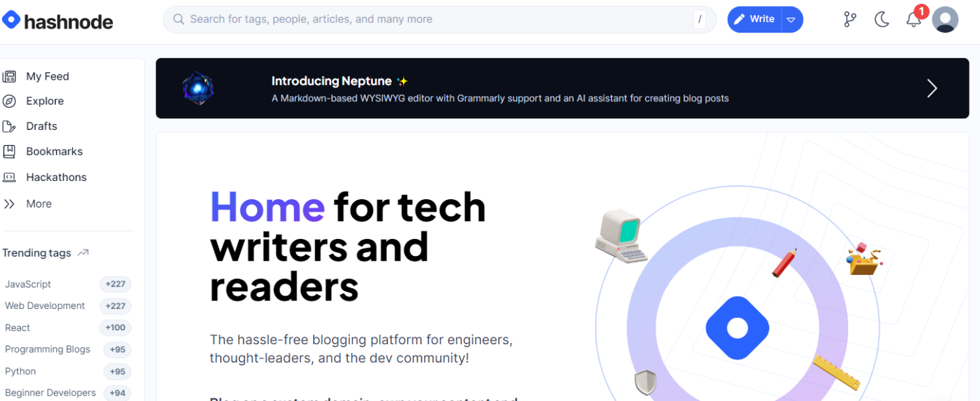Click the hassle-free blogging platform tagline
This screenshot has width=980, height=401.
coord(361,349)
